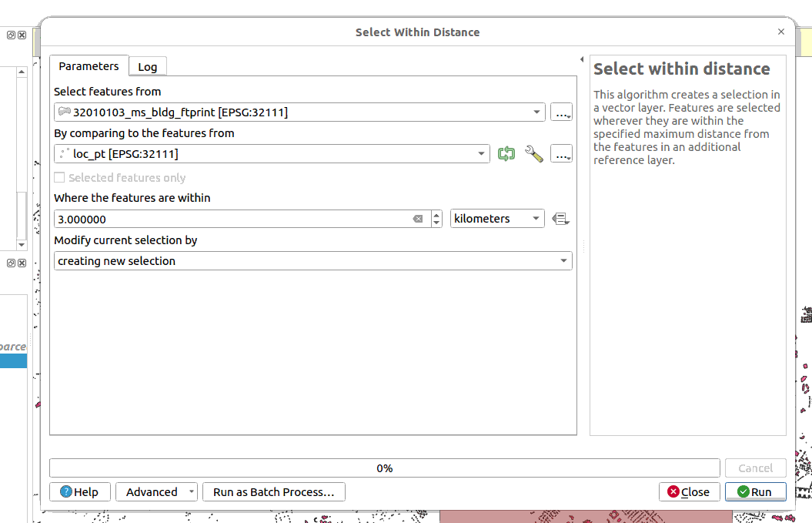Toggle the Selected features only checkbox
The width and height of the screenshot is (812, 523).
(x=60, y=178)
